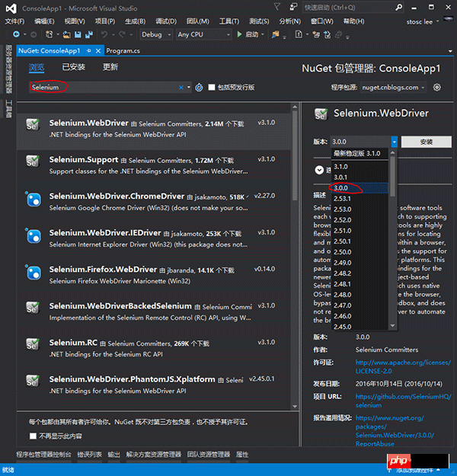
Task: Enable the include prerelease checkbox
Action: click(212, 88)
